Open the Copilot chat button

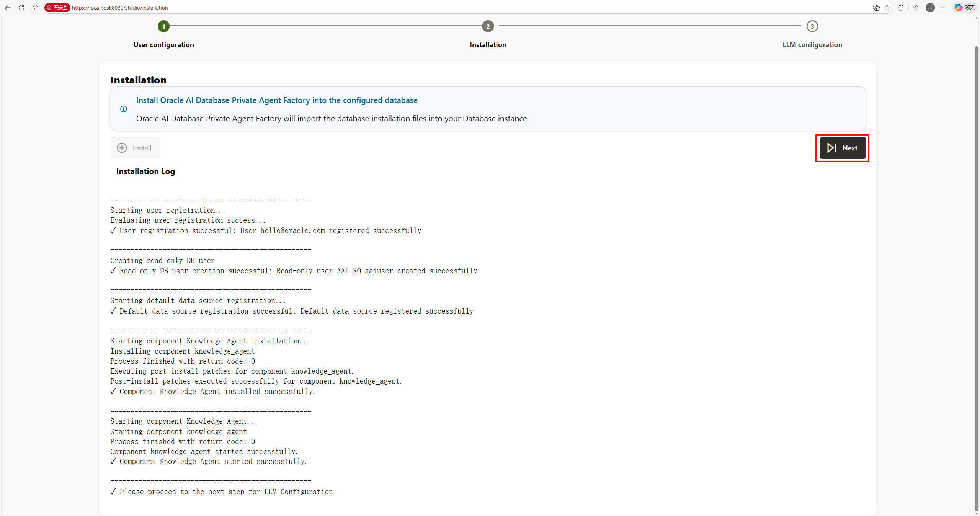964,8
